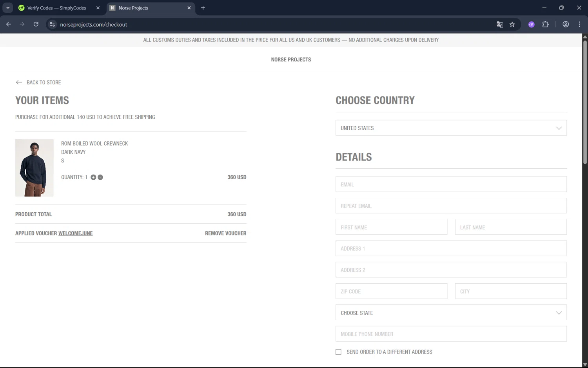Focus the Address 2 field

[x=451, y=270]
